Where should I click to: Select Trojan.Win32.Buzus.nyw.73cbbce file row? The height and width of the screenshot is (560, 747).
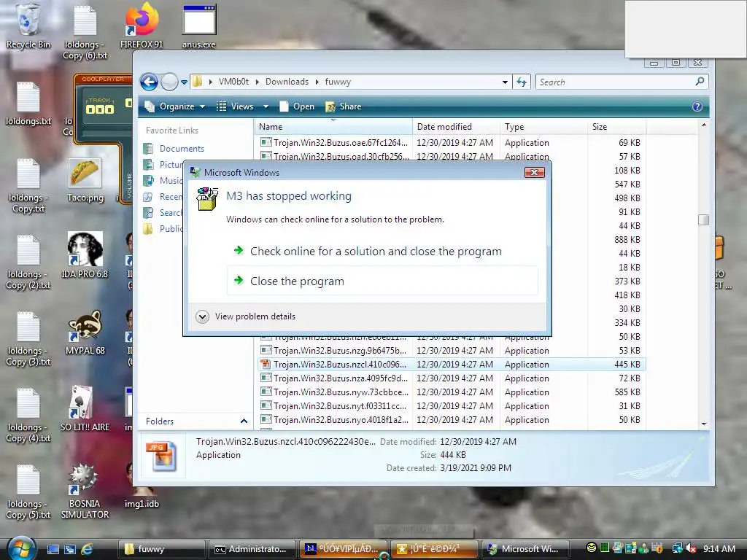452,392
